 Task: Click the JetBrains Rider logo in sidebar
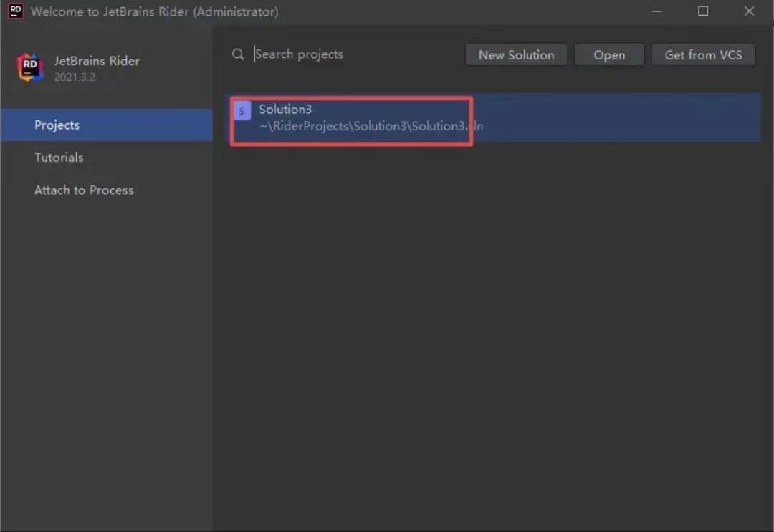[30, 67]
